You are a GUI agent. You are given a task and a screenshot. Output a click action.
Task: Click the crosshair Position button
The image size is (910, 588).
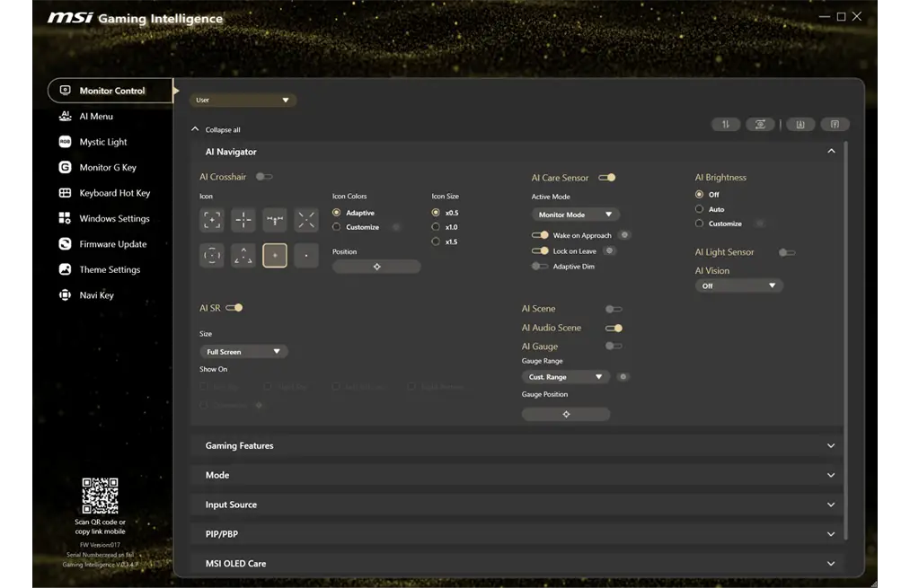tap(376, 267)
